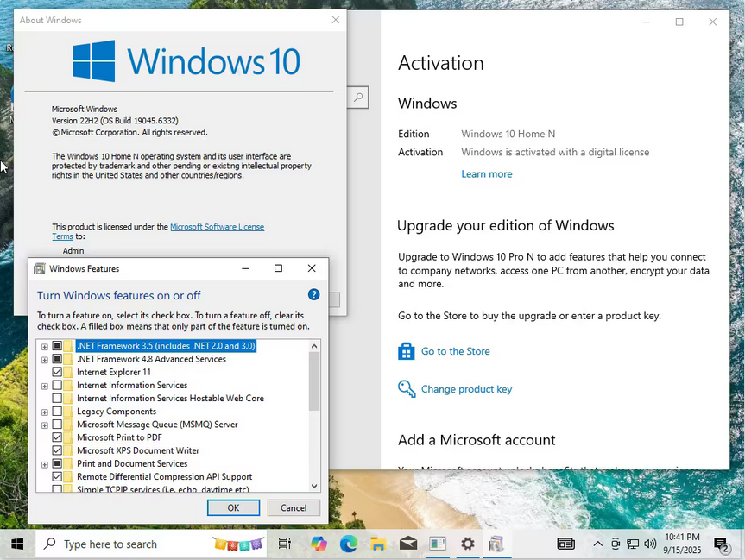Enable IIS Hostable Web Core checkbox
The image size is (745, 560).
(x=57, y=398)
